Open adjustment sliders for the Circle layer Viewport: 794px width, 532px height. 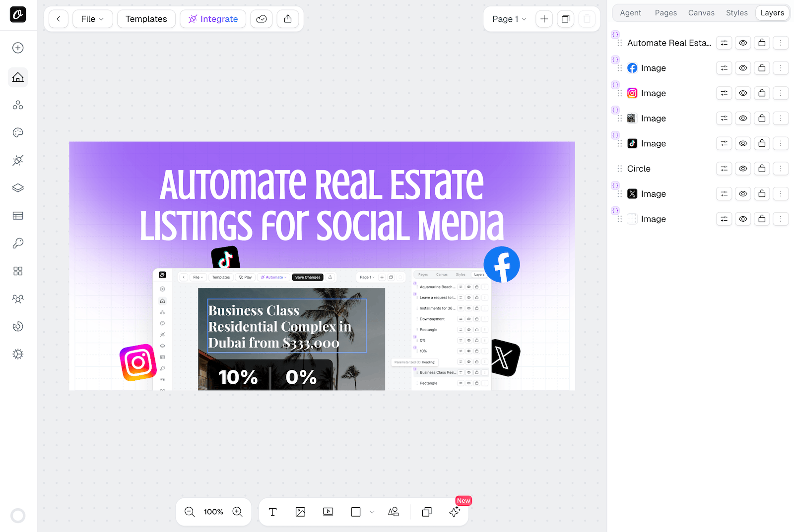pyautogui.click(x=724, y=169)
